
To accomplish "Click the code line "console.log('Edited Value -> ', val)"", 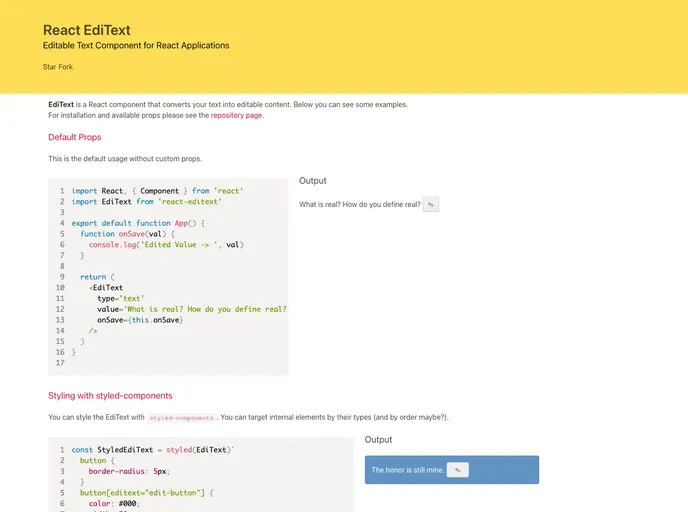I will tap(166, 245).
